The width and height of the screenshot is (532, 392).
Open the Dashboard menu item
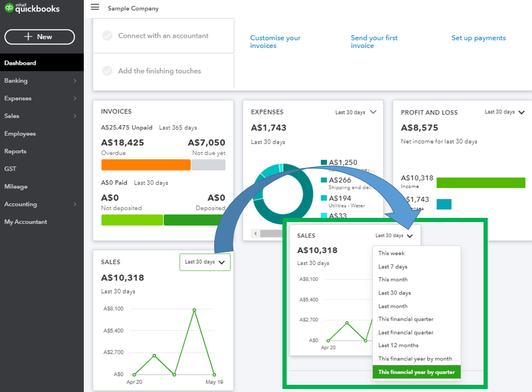click(42, 63)
